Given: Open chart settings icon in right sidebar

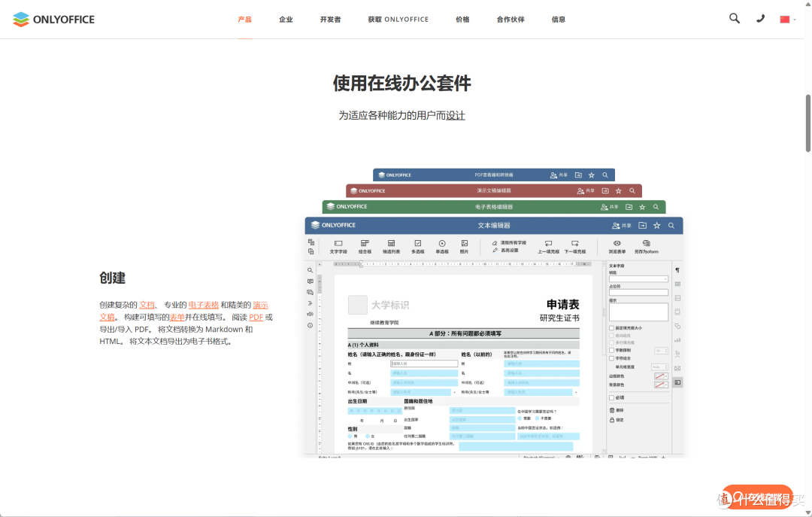Looking at the screenshot, I should coord(677,340).
